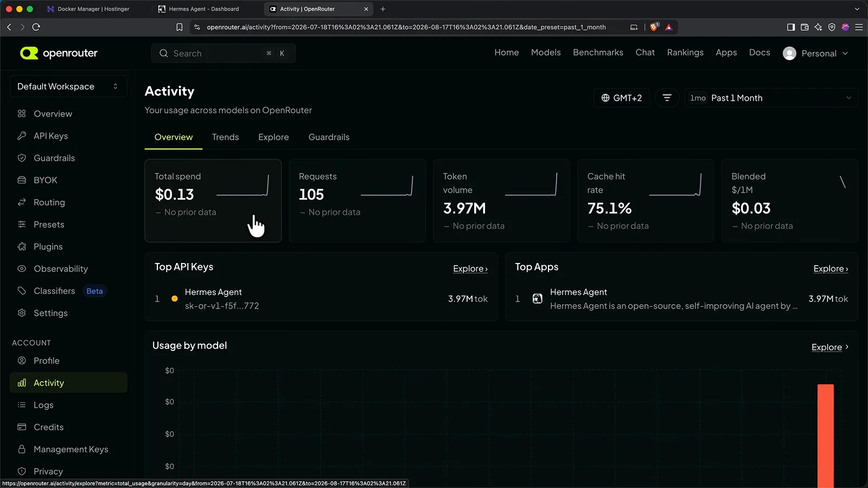Open Rankings in top navigation
The image size is (868, 488).
(x=685, y=53)
